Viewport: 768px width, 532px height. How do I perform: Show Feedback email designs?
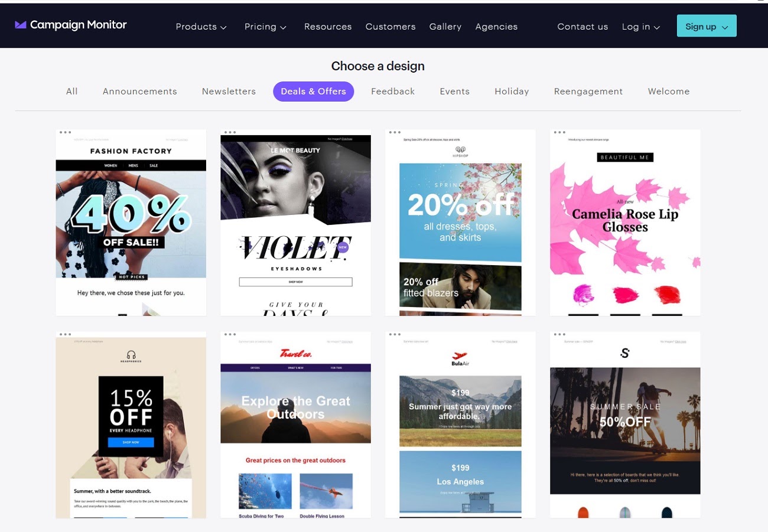click(x=393, y=91)
